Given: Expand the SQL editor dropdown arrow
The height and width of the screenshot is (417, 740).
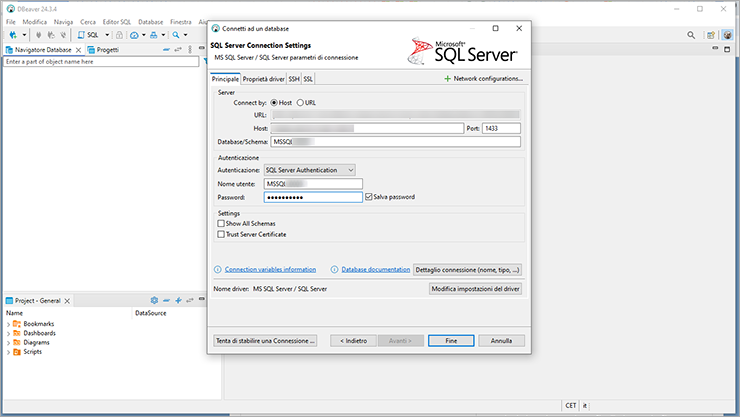Looking at the screenshot, I should 107,35.
